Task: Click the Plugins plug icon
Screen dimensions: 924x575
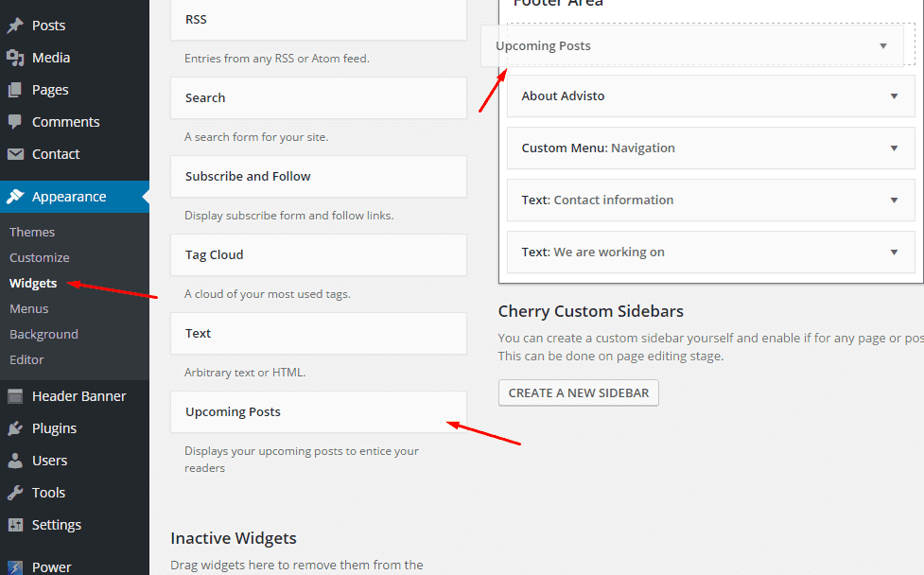Action: 15,428
